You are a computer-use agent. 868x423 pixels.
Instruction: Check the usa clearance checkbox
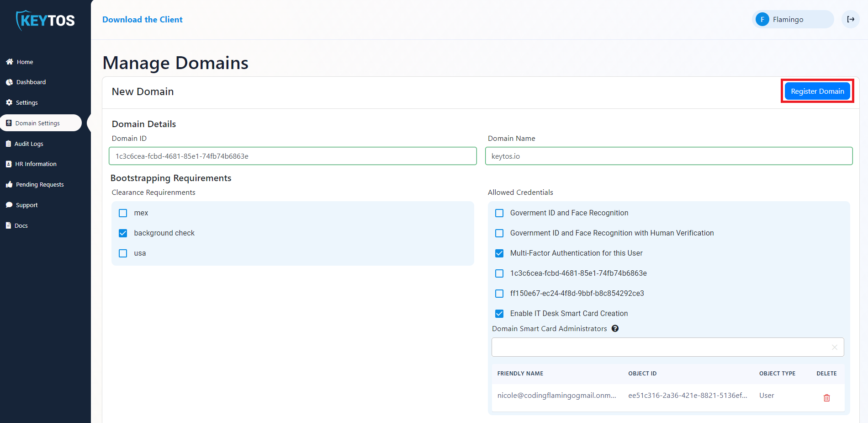(123, 253)
